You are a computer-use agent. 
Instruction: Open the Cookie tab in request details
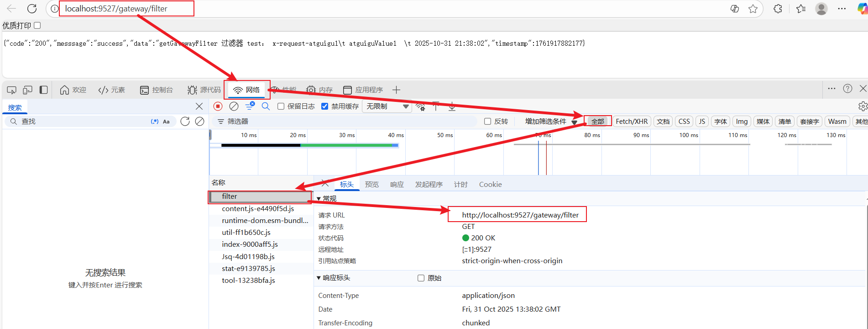click(x=491, y=185)
